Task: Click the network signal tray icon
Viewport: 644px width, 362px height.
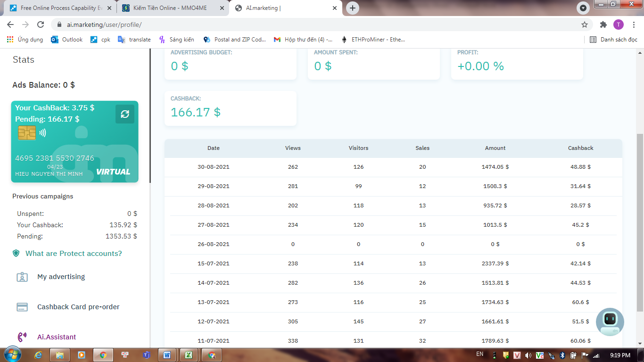Action: coord(596,355)
